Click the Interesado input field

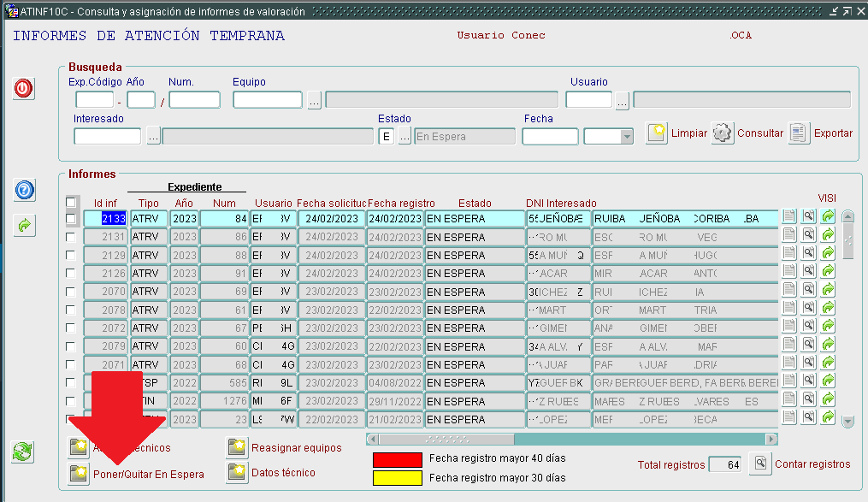click(x=107, y=137)
